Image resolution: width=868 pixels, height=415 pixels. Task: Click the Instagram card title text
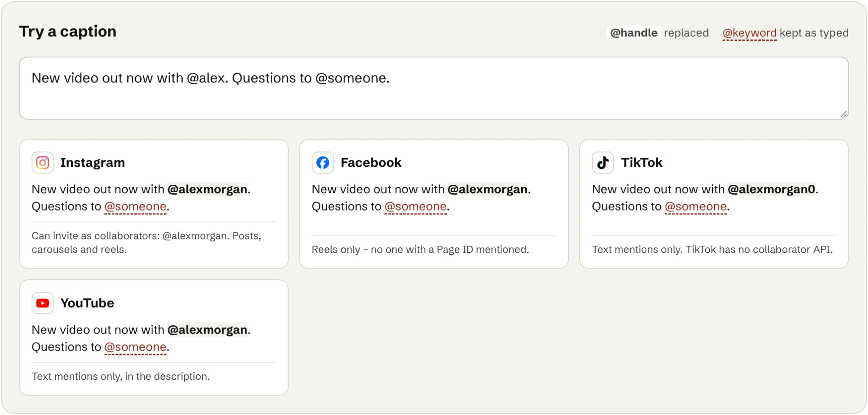coord(93,162)
